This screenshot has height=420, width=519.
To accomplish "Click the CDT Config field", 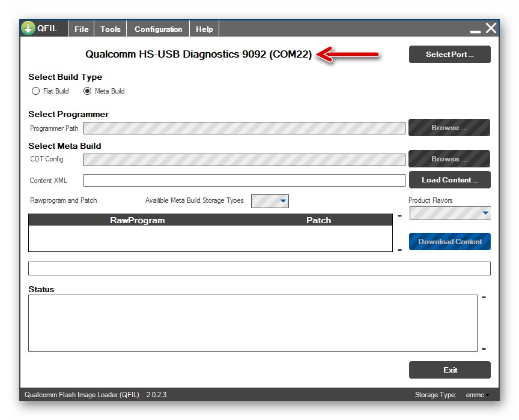I will [244, 160].
